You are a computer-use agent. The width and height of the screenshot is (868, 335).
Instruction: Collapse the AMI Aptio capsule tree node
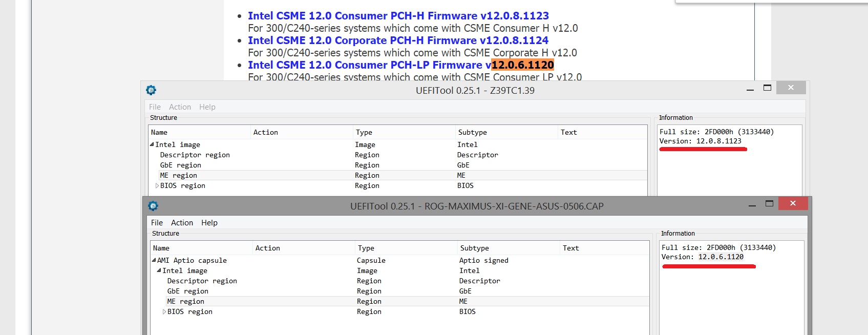click(154, 260)
